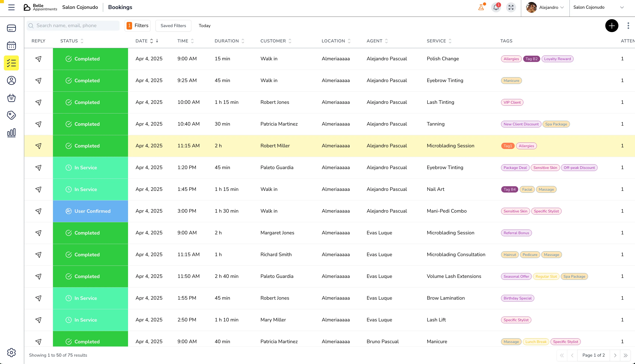Screen dimensions: 635x364
Task: Open the three-dot more options menu
Action: 628,25
